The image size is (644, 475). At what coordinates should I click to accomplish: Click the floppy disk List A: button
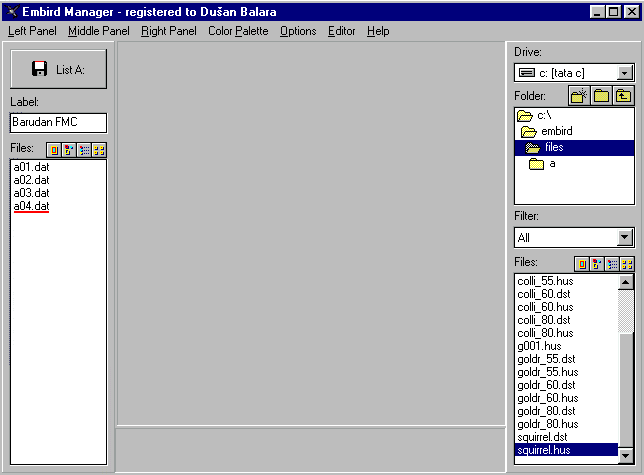(x=58, y=69)
